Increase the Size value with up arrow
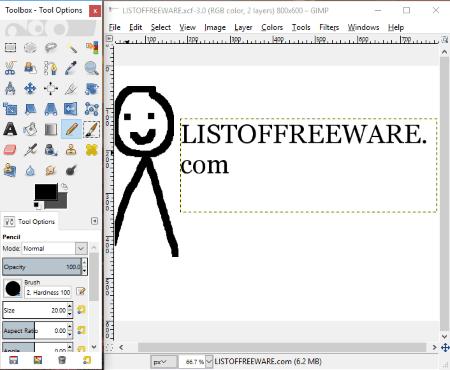The height and width of the screenshot is (370, 450). [x=70, y=306]
